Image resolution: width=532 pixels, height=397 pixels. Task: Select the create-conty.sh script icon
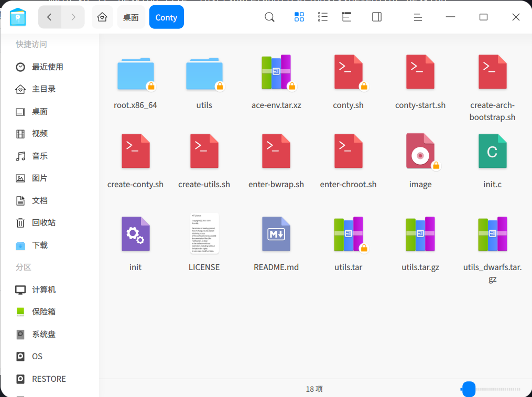[x=136, y=151]
